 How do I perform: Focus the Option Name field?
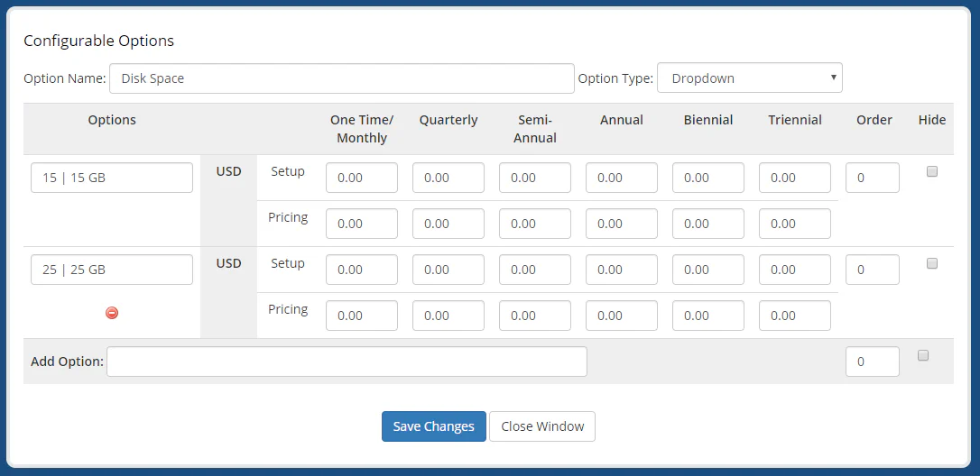[x=341, y=78]
